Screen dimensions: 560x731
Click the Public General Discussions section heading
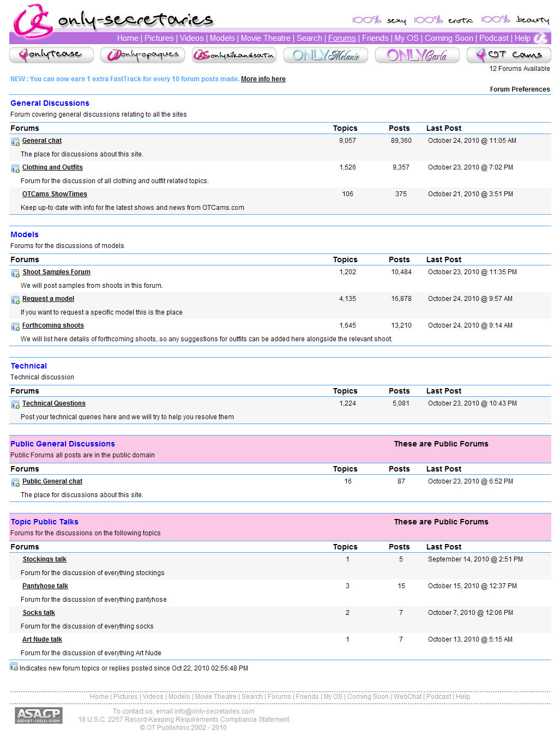pyautogui.click(x=63, y=444)
